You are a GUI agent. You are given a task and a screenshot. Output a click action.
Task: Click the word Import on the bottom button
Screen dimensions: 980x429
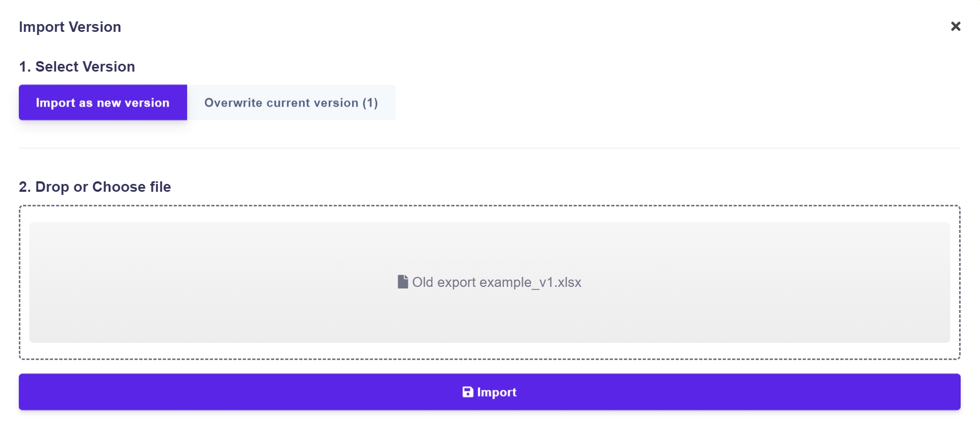click(x=497, y=392)
